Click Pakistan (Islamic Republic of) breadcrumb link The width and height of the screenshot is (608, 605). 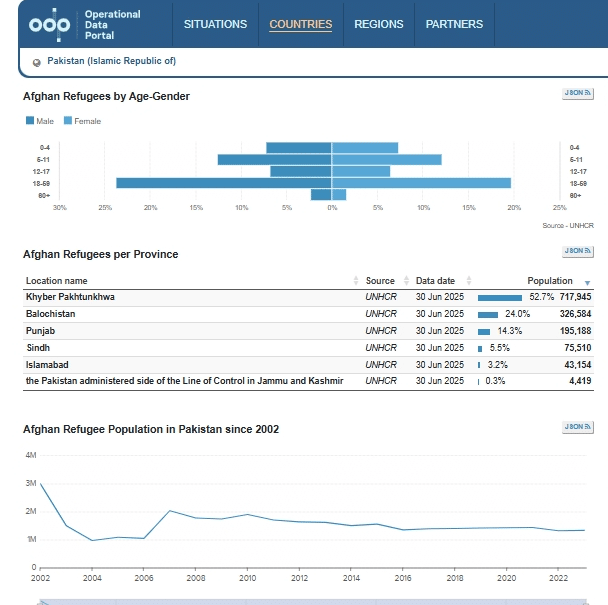pyautogui.click(x=111, y=61)
